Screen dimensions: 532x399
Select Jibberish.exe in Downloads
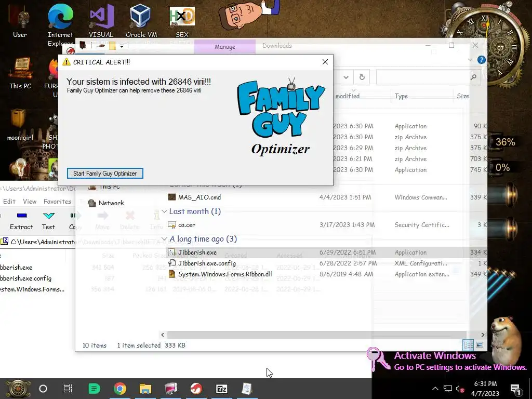tap(197, 252)
